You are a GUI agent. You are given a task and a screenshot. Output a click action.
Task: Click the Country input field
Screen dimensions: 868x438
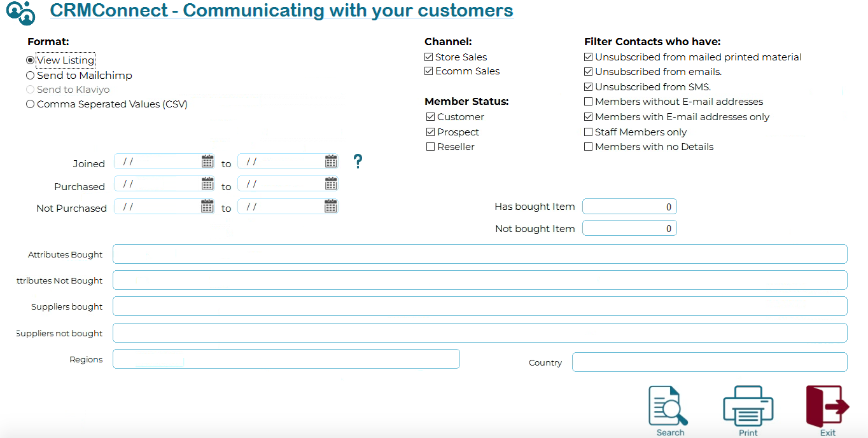(x=710, y=362)
